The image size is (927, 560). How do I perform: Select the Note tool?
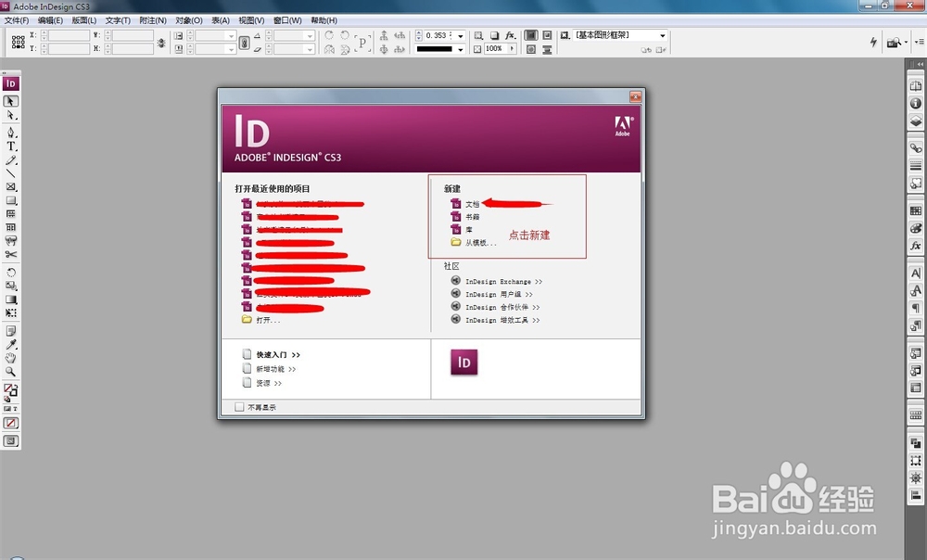(10, 331)
